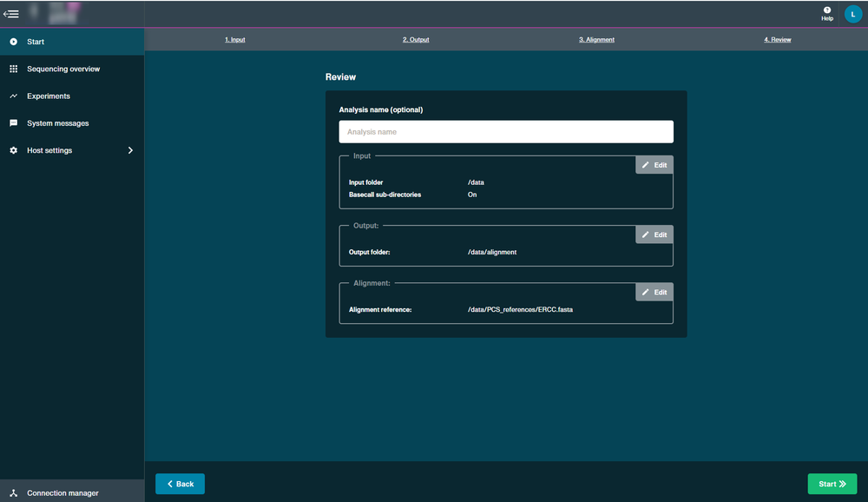This screenshot has height=502, width=868.
Task: Open the Help icon in top bar
Action: coord(827,14)
